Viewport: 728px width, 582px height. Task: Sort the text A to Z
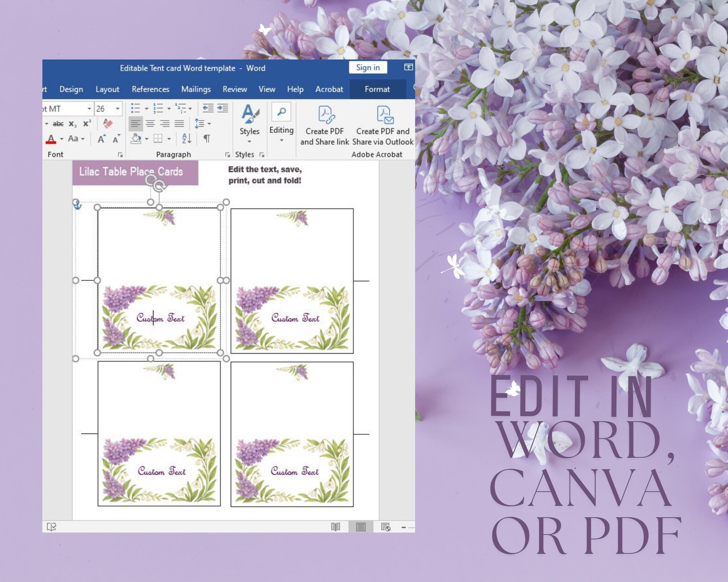tap(187, 138)
